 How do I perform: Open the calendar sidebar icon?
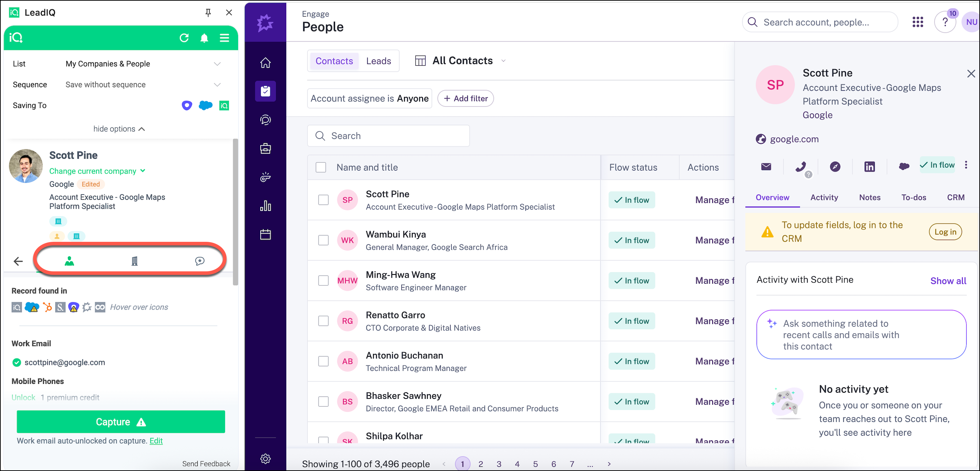click(x=265, y=234)
